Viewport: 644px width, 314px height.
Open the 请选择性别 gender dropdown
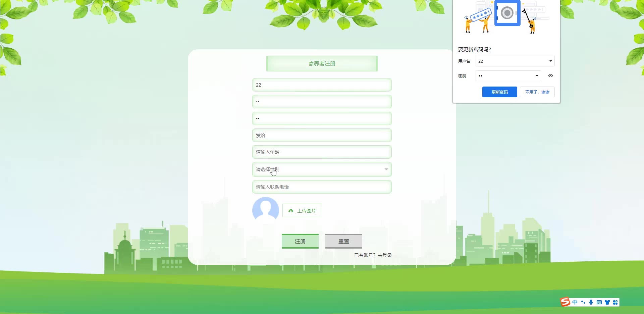pos(322,169)
